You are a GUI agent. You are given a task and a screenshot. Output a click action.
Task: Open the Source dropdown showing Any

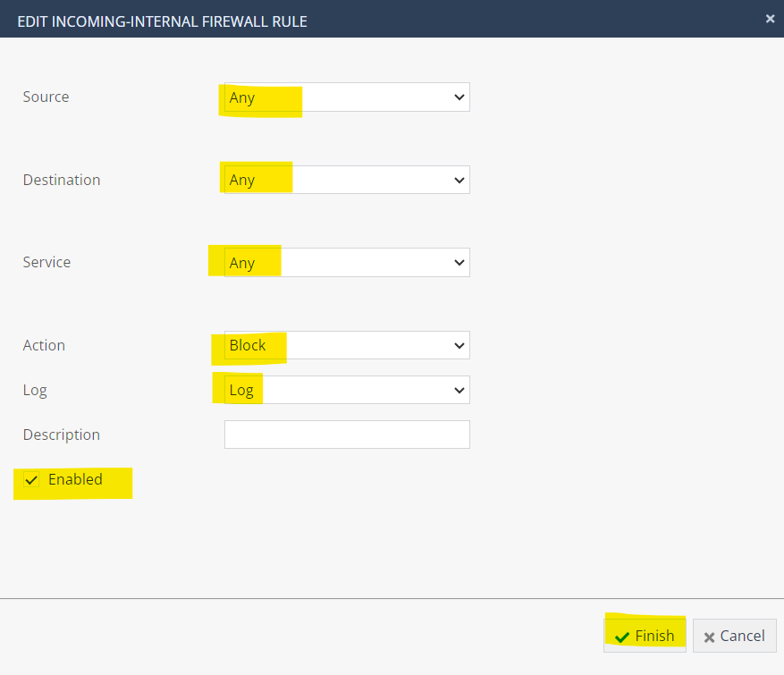(x=346, y=97)
